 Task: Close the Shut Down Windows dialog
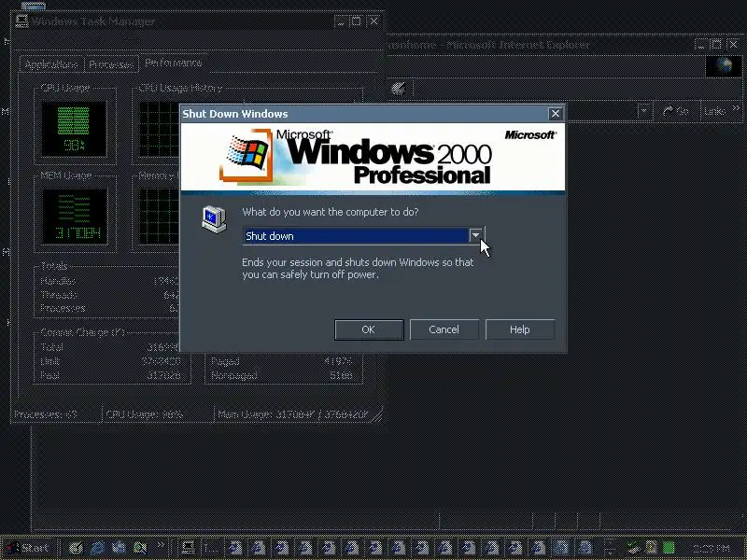(x=555, y=114)
